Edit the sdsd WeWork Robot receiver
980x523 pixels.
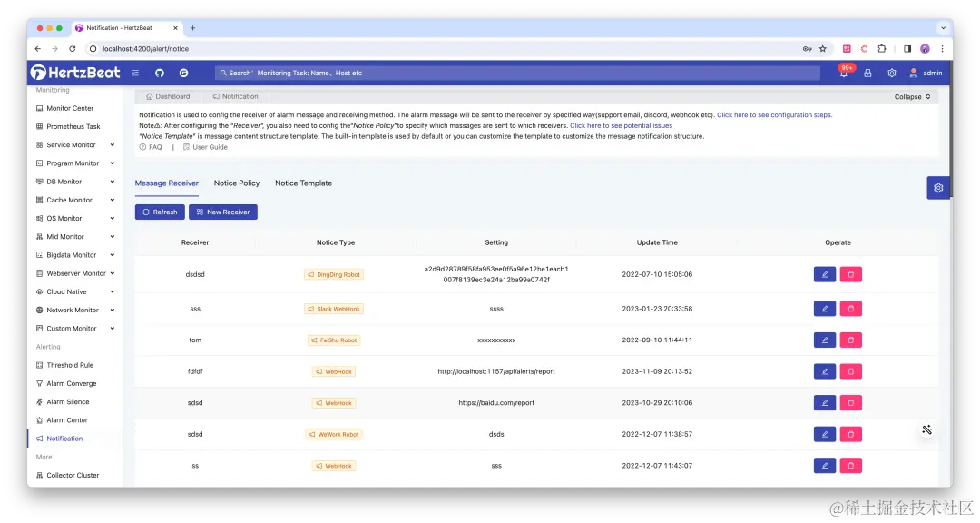click(824, 433)
